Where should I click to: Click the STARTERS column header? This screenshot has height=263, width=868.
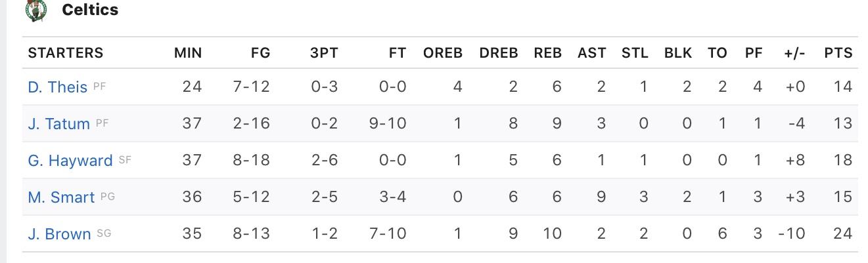[x=66, y=53]
